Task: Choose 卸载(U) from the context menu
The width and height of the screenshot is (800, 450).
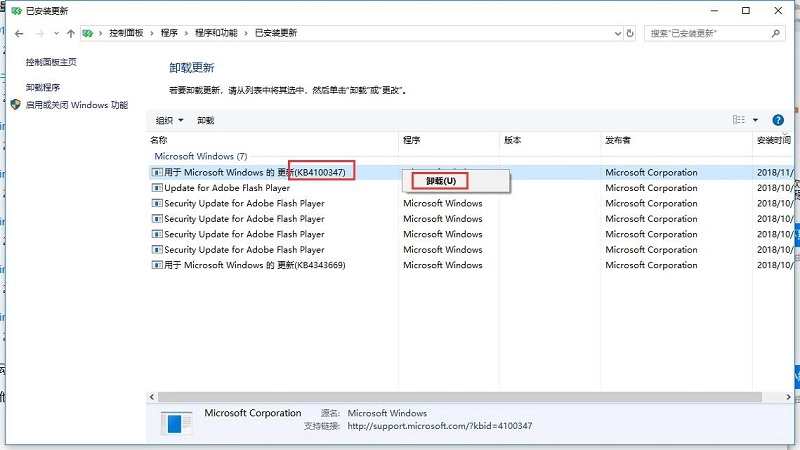Action: pyautogui.click(x=441, y=181)
